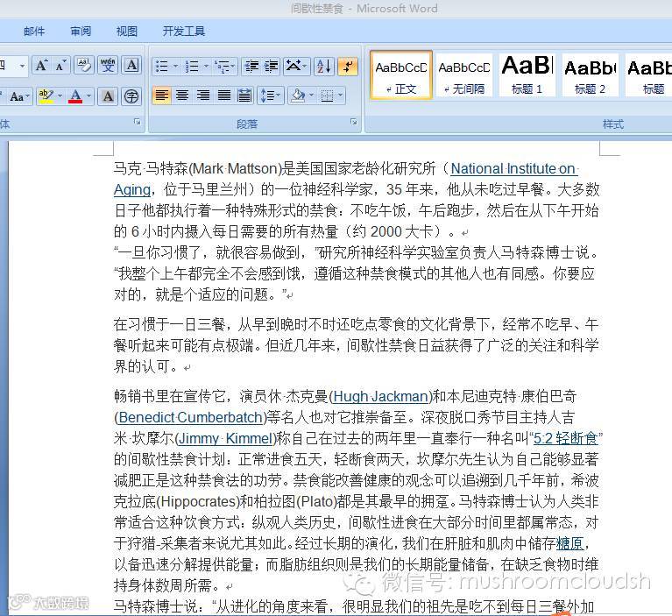
Task: Follow the 糖原 hyperlink
Action: click(569, 543)
